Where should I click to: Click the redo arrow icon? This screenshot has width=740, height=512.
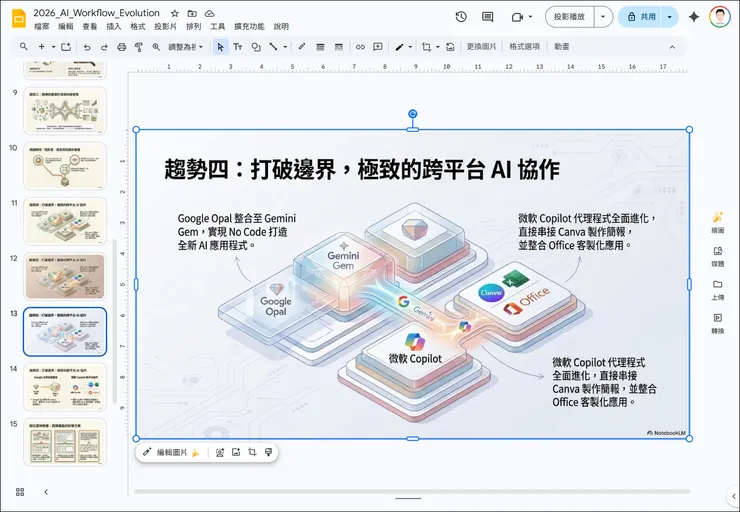coord(104,47)
